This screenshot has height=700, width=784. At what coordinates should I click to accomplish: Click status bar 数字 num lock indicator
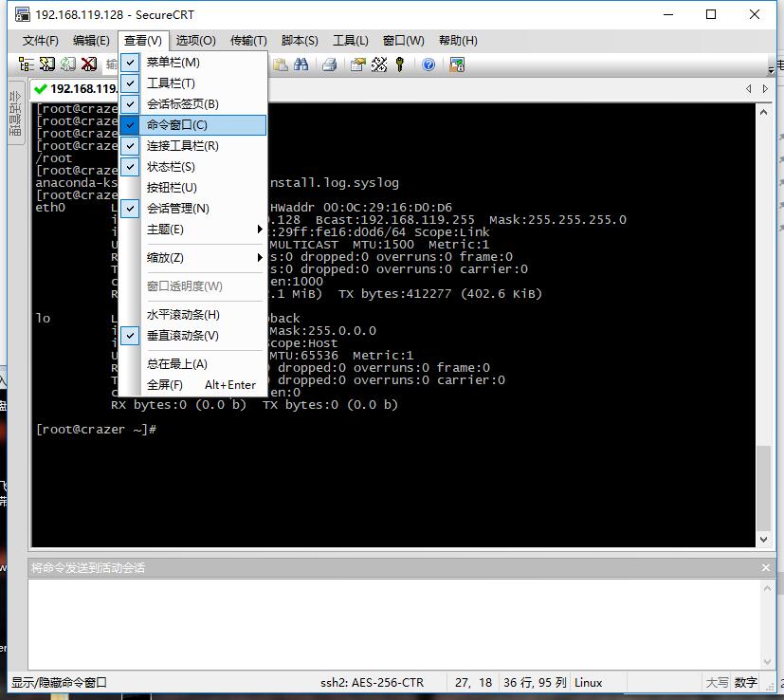(x=746, y=683)
